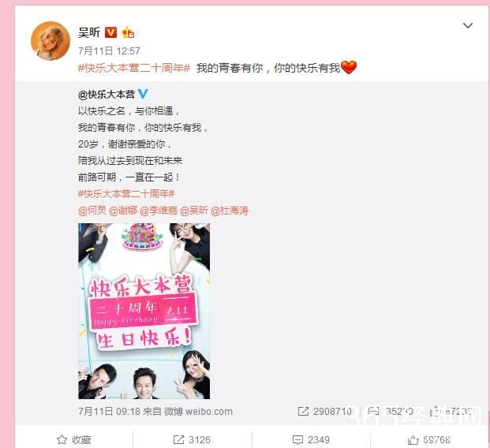Open the 7月11日 12:57 post timestamp
The image size is (490, 448).
pos(109,50)
